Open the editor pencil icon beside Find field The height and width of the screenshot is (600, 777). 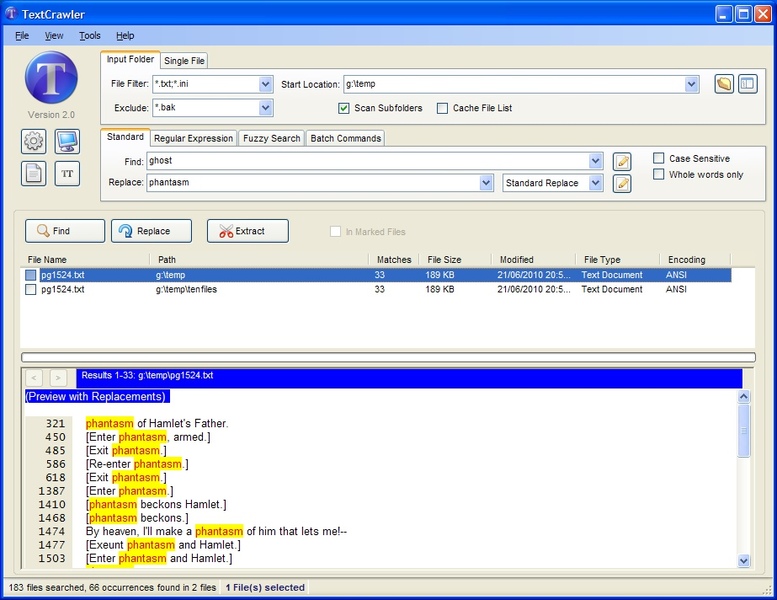[622, 162]
